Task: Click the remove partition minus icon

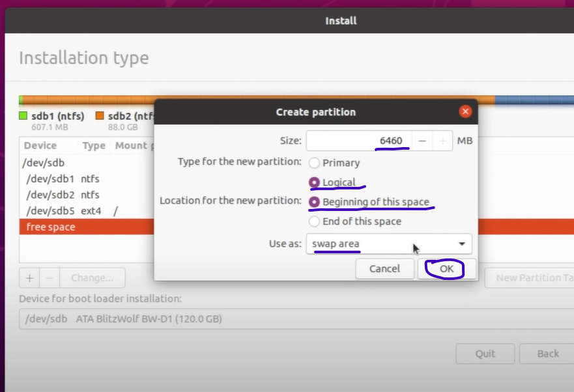Action: (50, 277)
